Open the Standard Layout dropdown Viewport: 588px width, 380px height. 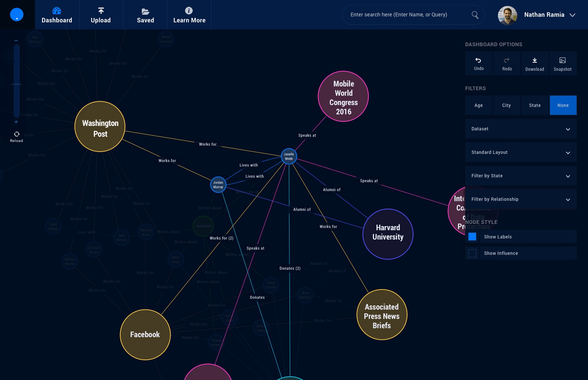521,152
